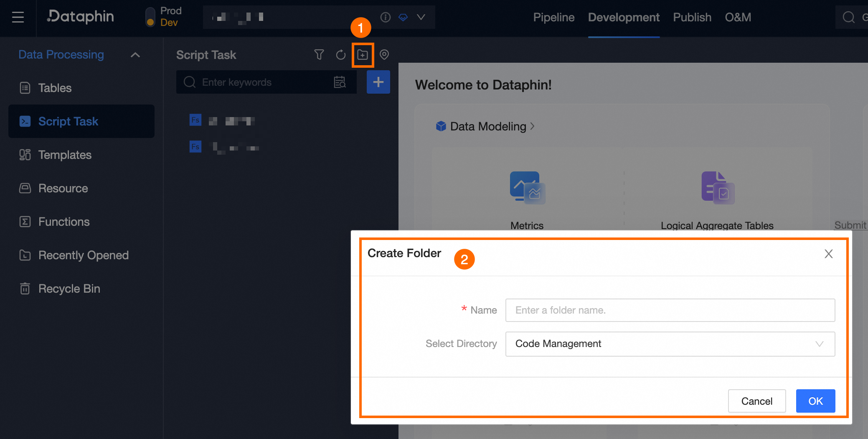This screenshot has width=868, height=439.
Task: Open Templates in the sidebar
Action: pyautogui.click(x=81, y=155)
